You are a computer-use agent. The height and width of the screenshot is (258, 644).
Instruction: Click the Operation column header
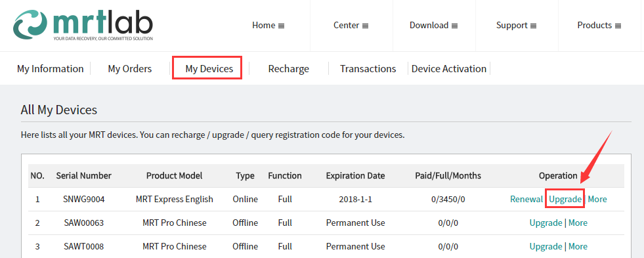[x=558, y=176]
